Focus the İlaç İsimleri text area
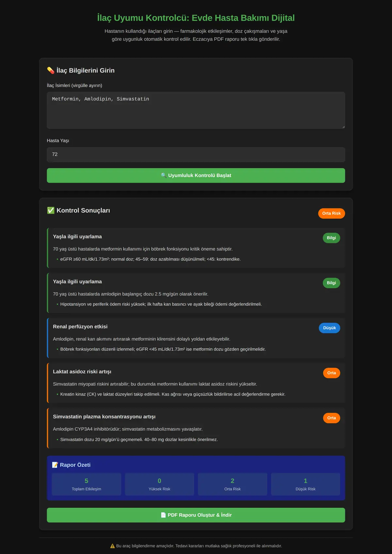The width and height of the screenshot is (392, 554). 196,110
